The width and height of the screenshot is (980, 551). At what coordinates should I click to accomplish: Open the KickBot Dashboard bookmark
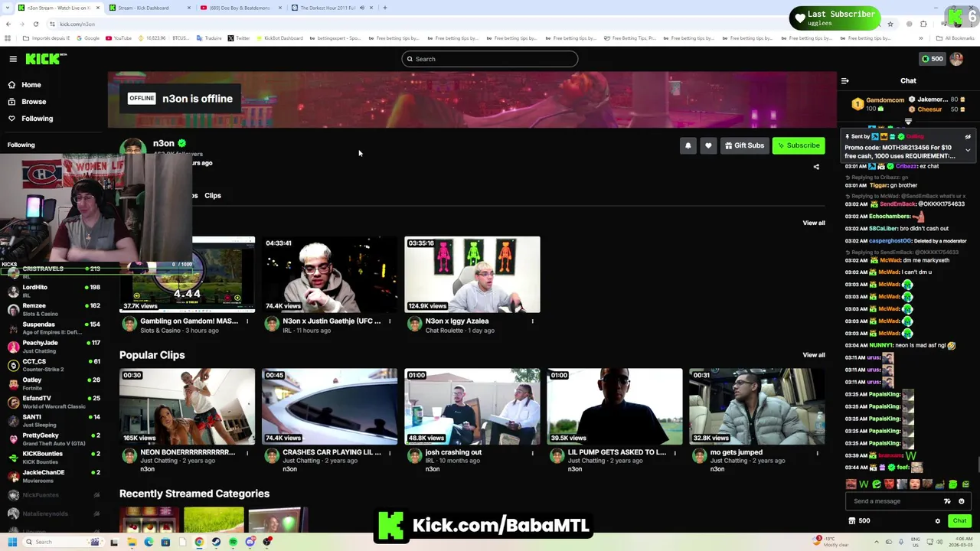coord(279,38)
